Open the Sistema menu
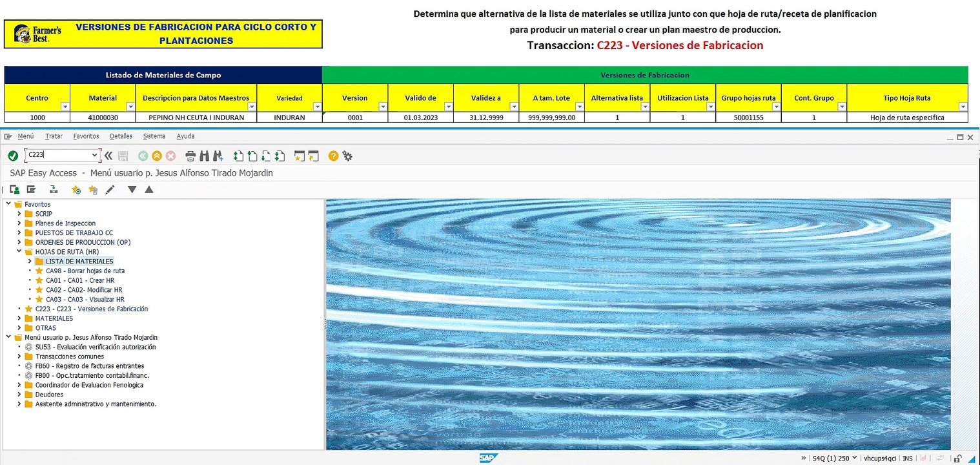This screenshot has height=465, width=980. point(154,136)
